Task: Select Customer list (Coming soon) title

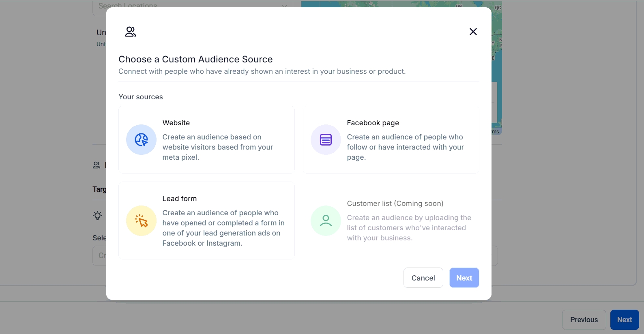Action: [x=395, y=203]
